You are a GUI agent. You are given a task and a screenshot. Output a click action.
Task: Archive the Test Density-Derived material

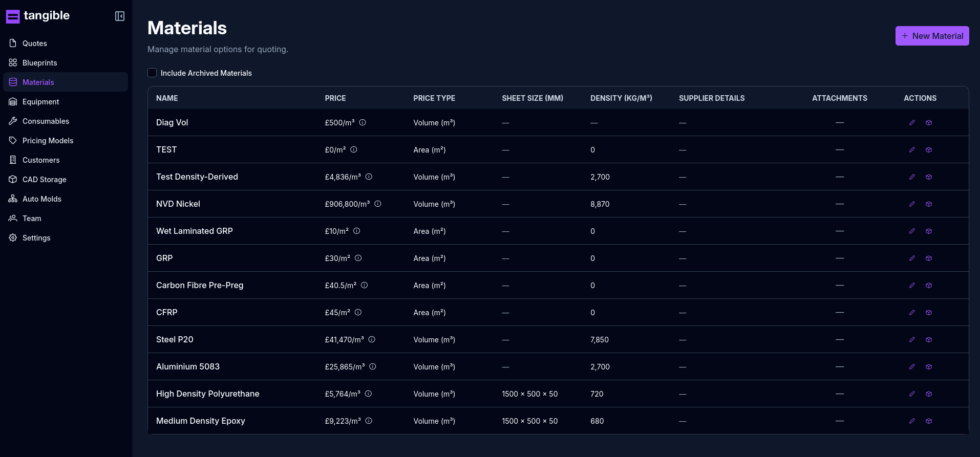929,177
